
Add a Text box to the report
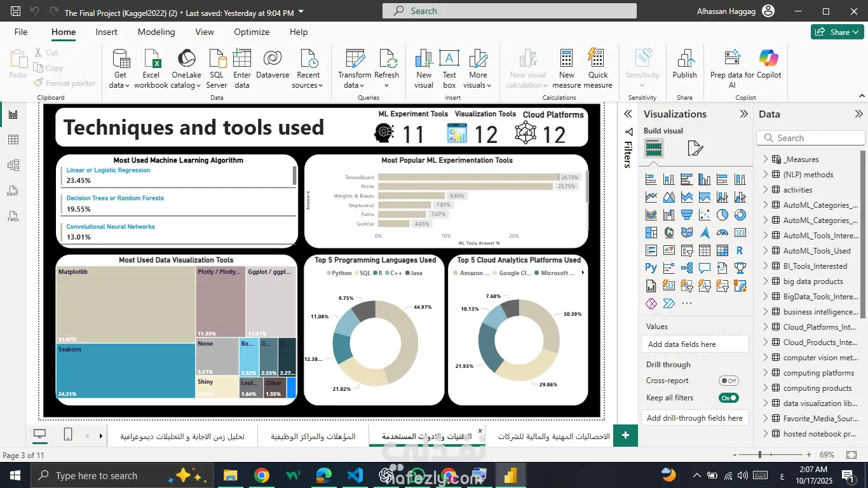click(x=449, y=69)
